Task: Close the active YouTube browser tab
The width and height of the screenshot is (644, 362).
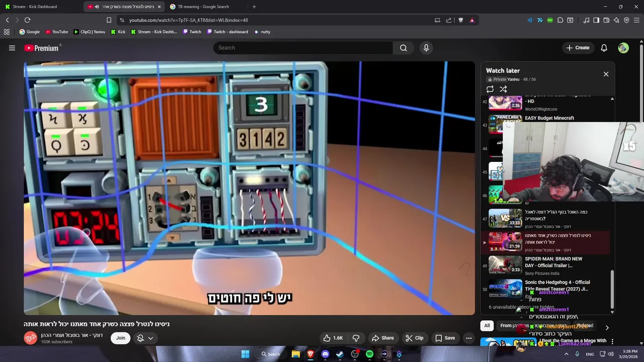Action: click(x=159, y=7)
